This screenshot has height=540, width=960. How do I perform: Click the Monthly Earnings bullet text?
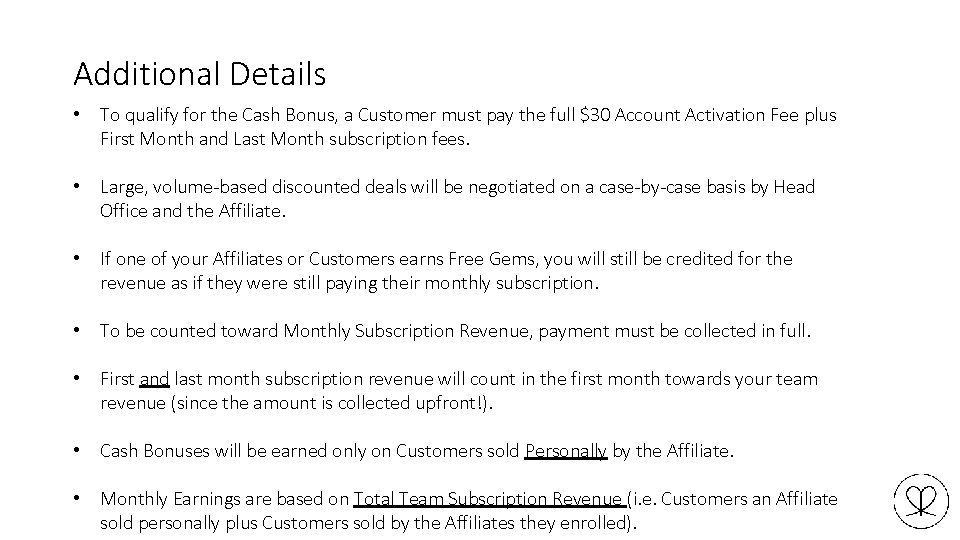468,511
